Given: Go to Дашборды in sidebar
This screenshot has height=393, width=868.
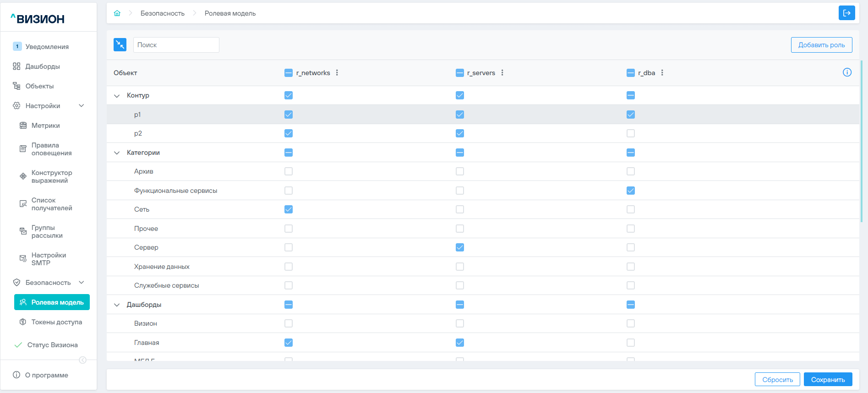Looking at the screenshot, I should point(43,66).
